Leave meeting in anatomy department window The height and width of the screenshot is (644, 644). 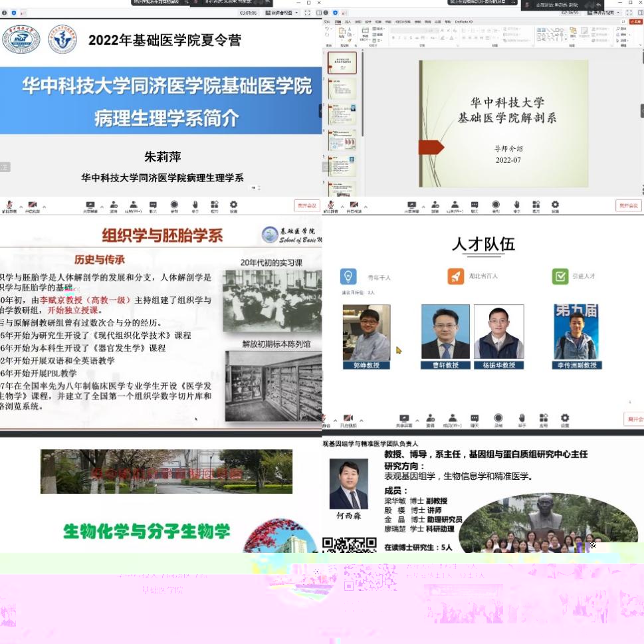tap(629, 205)
